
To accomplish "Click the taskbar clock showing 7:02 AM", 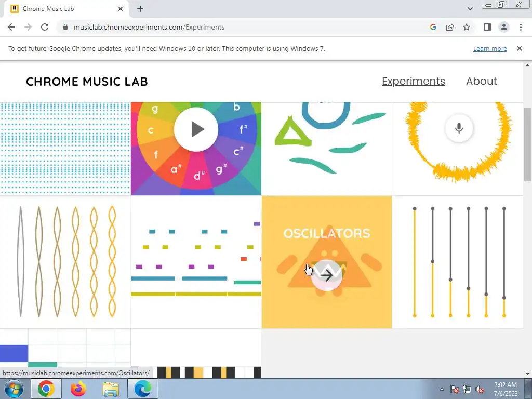I will point(506,389).
